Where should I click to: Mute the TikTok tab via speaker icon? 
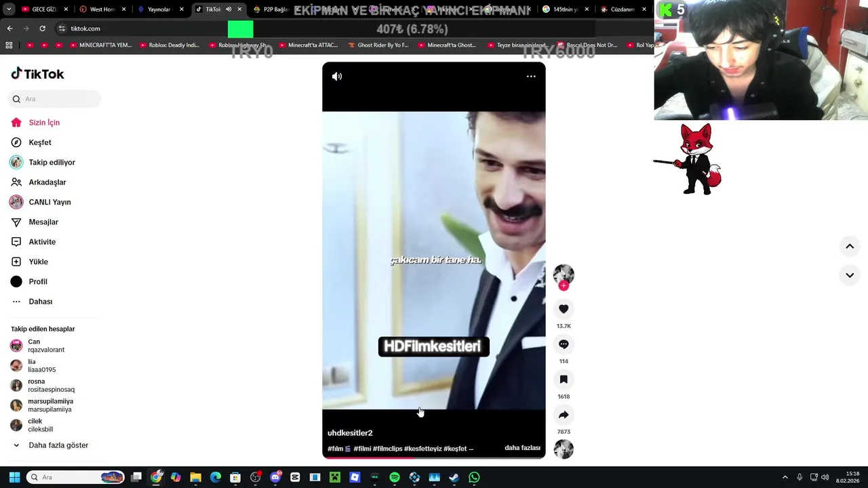[x=229, y=9]
